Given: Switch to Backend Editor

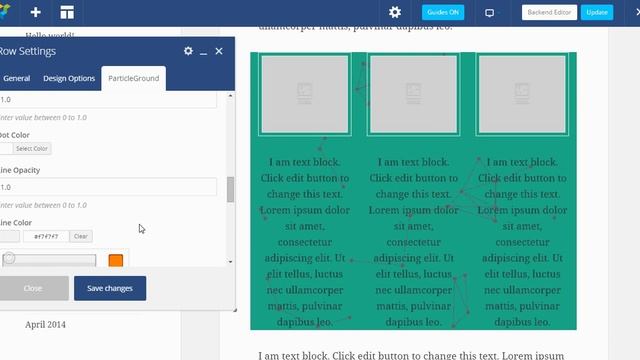Looking at the screenshot, I should 549,12.
